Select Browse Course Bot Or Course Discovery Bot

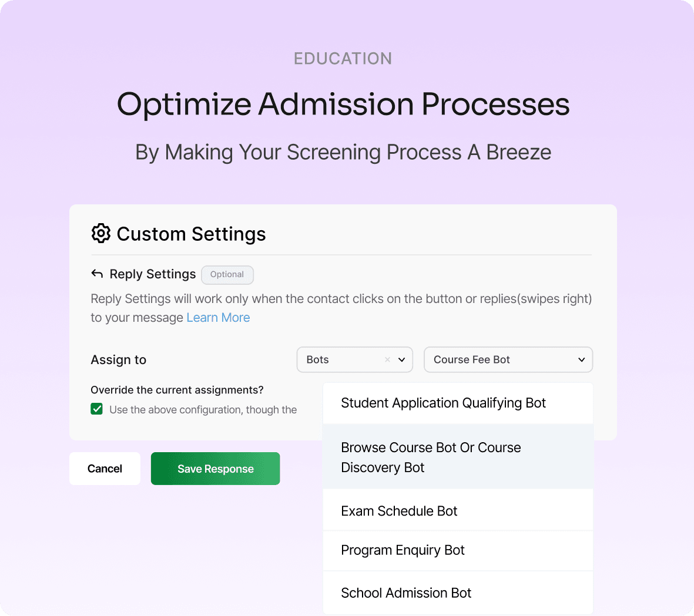coord(431,457)
